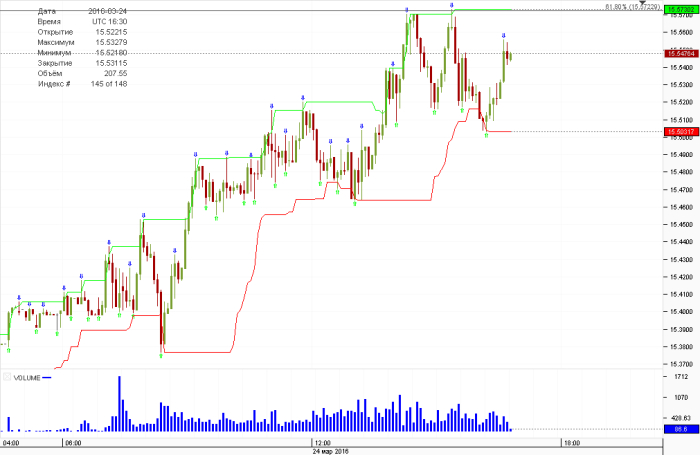Click the 15.4400 price axis label
This screenshot has width=700, height=455.
681,242
